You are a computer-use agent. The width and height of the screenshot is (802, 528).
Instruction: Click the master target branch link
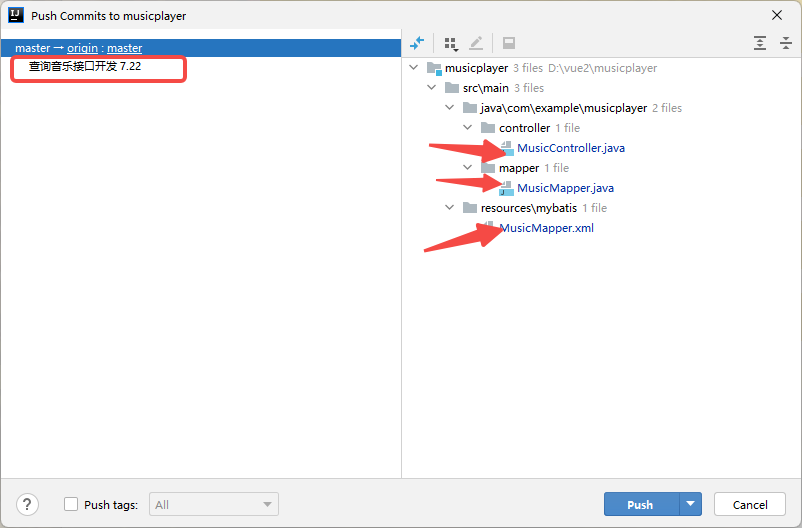coord(125,48)
